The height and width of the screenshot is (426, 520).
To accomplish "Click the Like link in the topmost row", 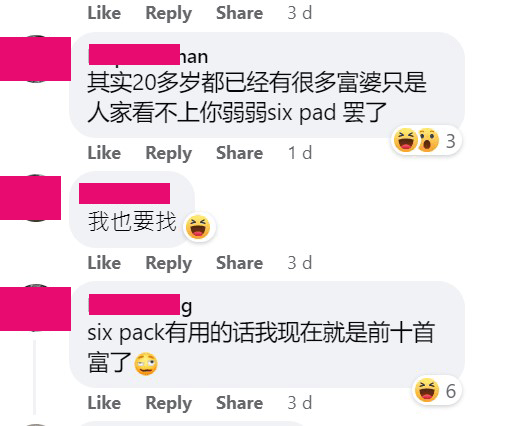I will click(x=104, y=13).
